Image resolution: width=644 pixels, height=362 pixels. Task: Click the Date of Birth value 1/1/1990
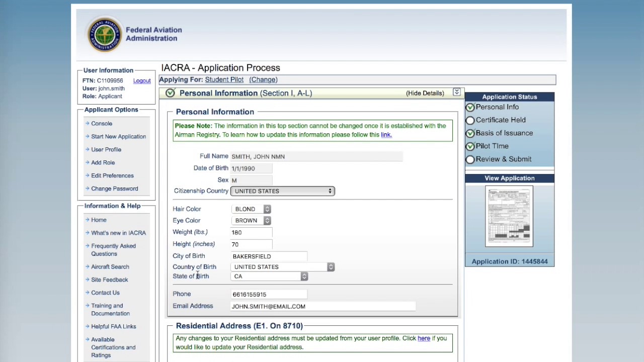tap(252, 168)
